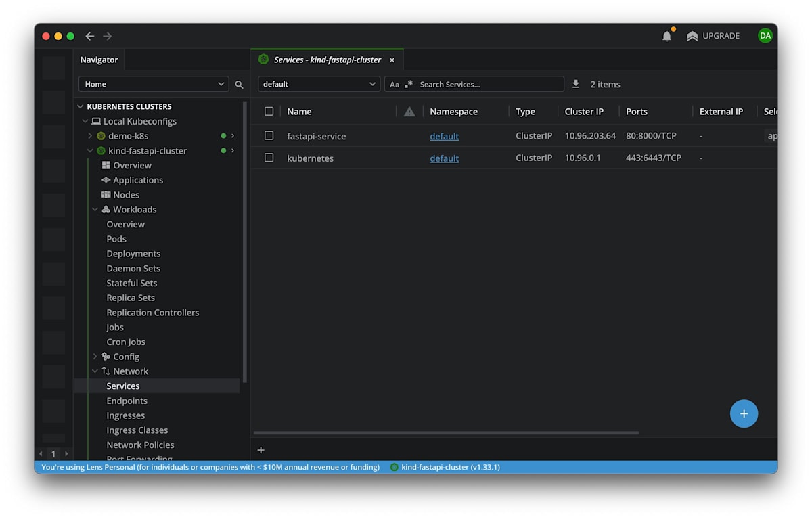Switch to Services - kind-fastapi-cluster tab
812x519 pixels.
coord(328,60)
